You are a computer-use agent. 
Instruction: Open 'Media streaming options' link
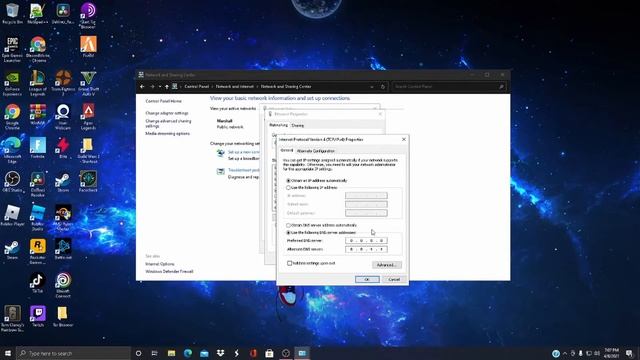pyautogui.click(x=167, y=133)
